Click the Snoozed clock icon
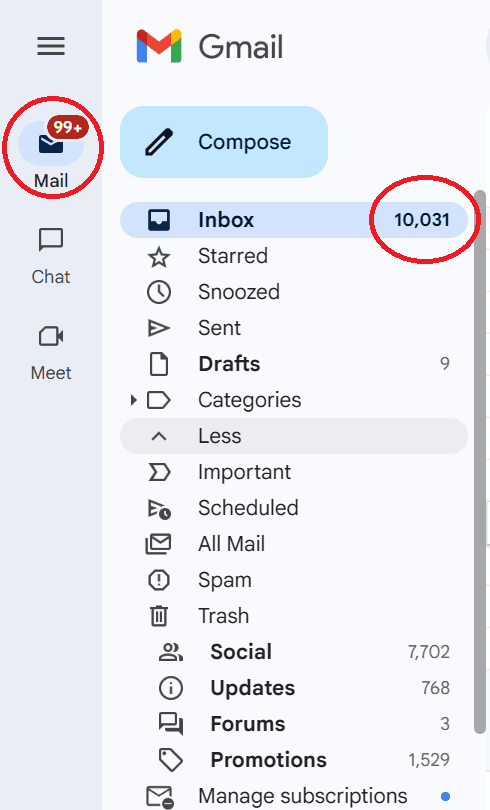The width and height of the screenshot is (490, 810). (159, 292)
